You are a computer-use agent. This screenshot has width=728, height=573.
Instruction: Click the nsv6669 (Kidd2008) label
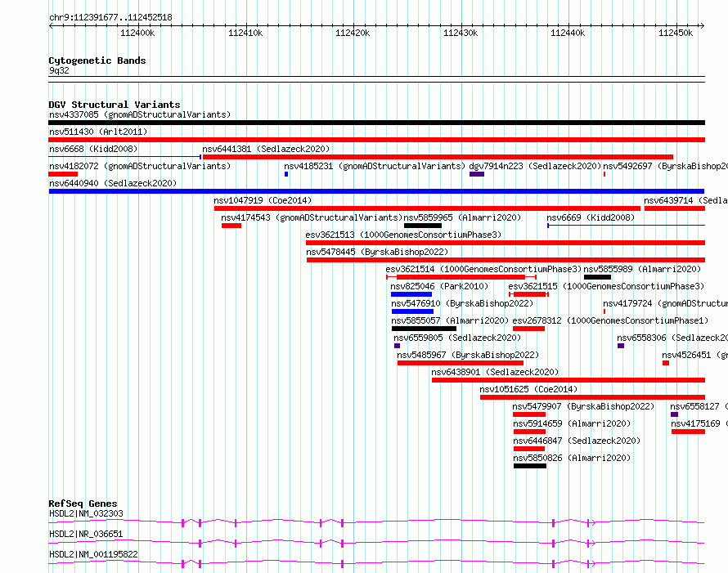(591, 217)
